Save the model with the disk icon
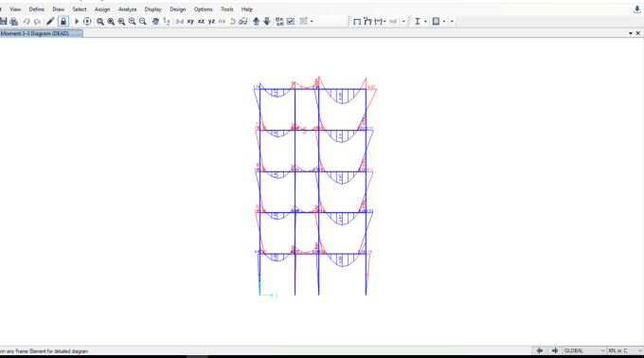 coord(3,22)
